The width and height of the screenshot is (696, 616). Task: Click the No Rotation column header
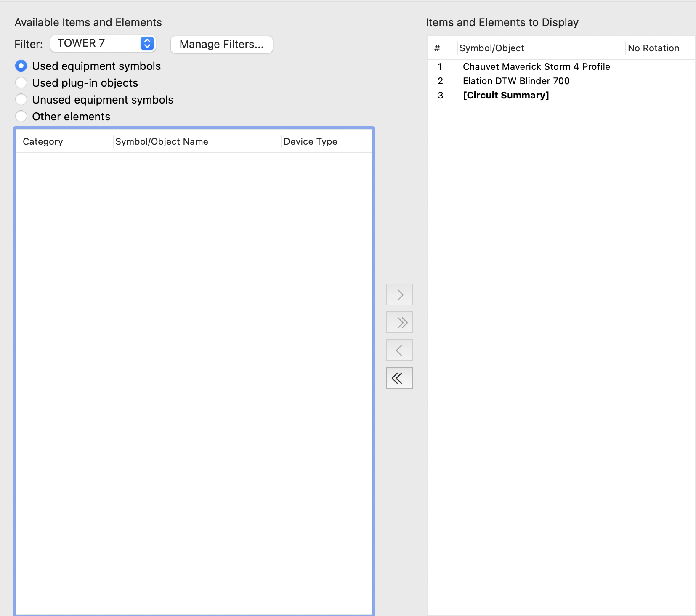(x=653, y=48)
